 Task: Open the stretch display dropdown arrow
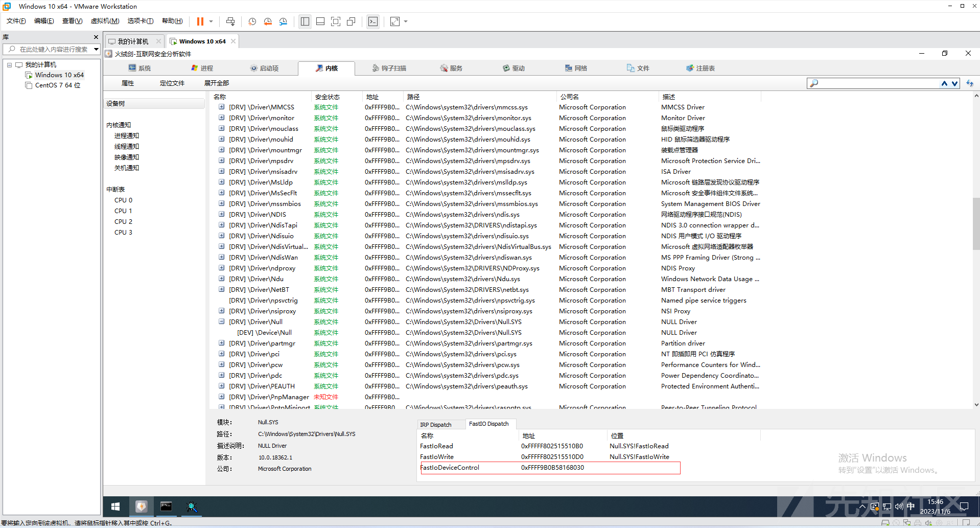(x=406, y=21)
